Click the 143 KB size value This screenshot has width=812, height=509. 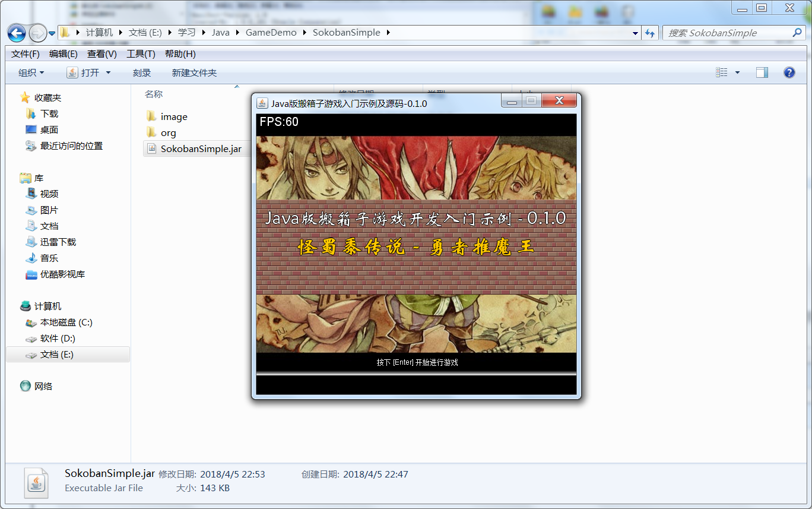coord(215,488)
